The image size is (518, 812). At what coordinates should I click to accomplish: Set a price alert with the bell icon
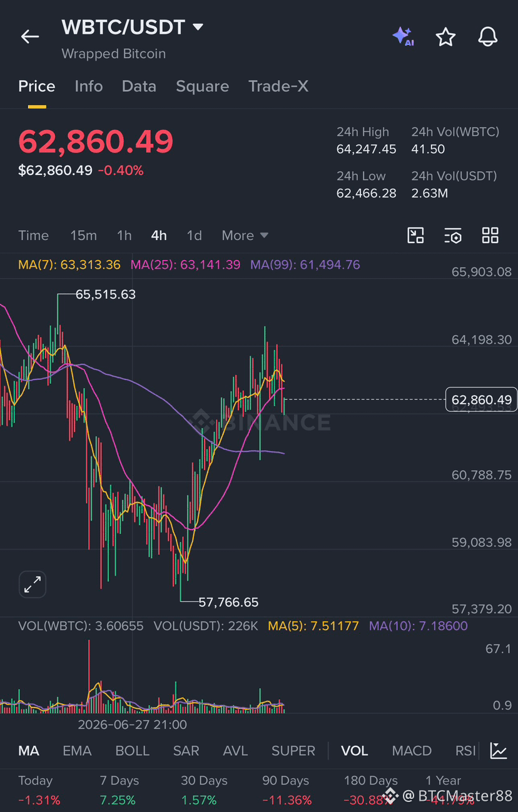[x=487, y=37]
